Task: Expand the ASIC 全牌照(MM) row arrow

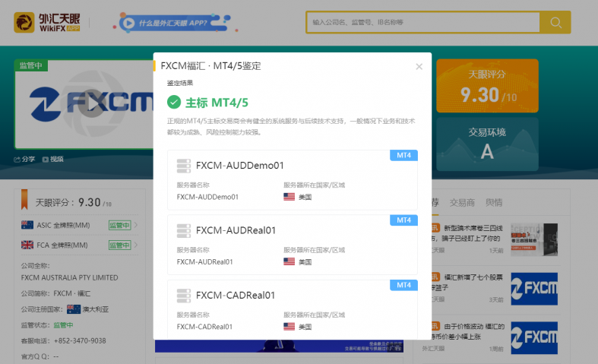Action: coord(136,225)
